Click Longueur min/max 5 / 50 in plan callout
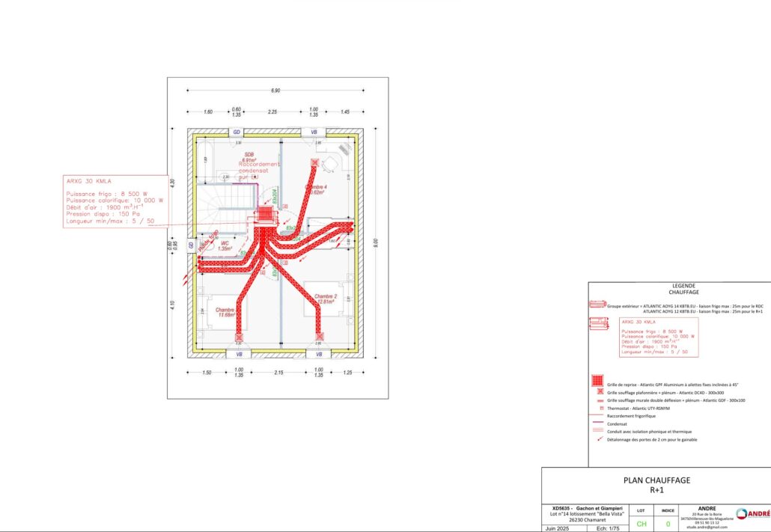Screen dimensions: 771x532 coord(110,221)
